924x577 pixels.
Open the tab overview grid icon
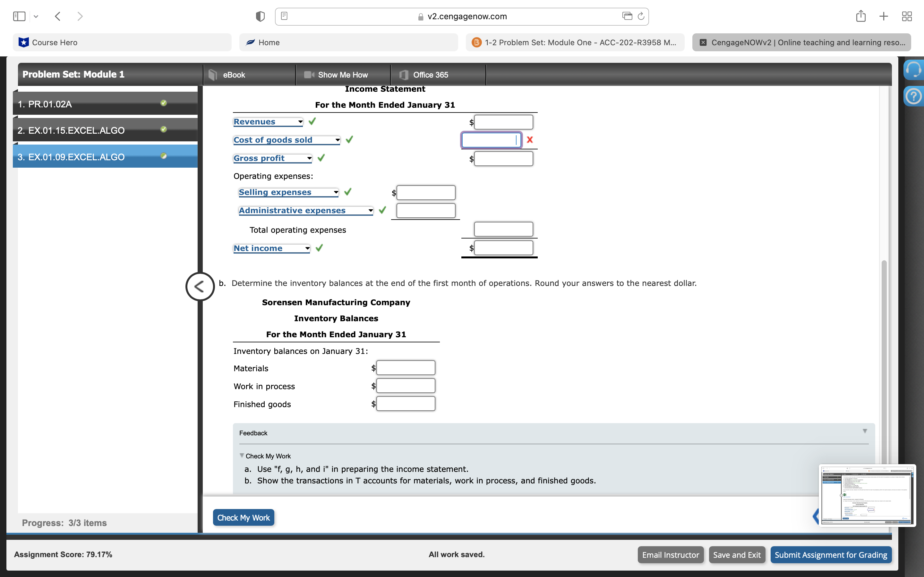coord(906,16)
